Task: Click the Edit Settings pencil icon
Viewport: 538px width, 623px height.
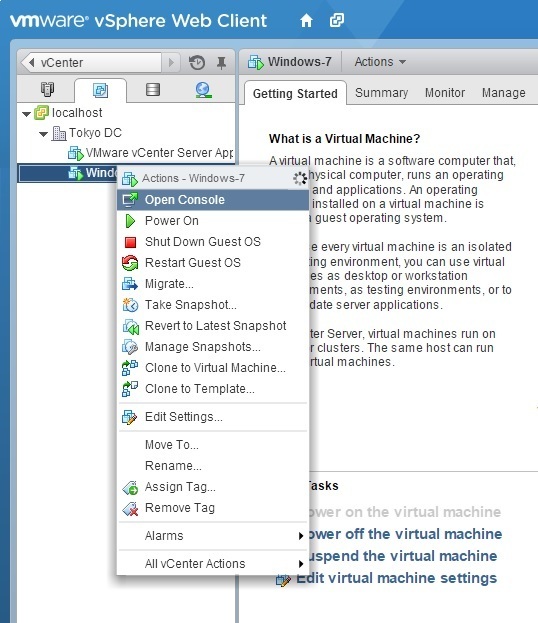Action: click(130, 417)
